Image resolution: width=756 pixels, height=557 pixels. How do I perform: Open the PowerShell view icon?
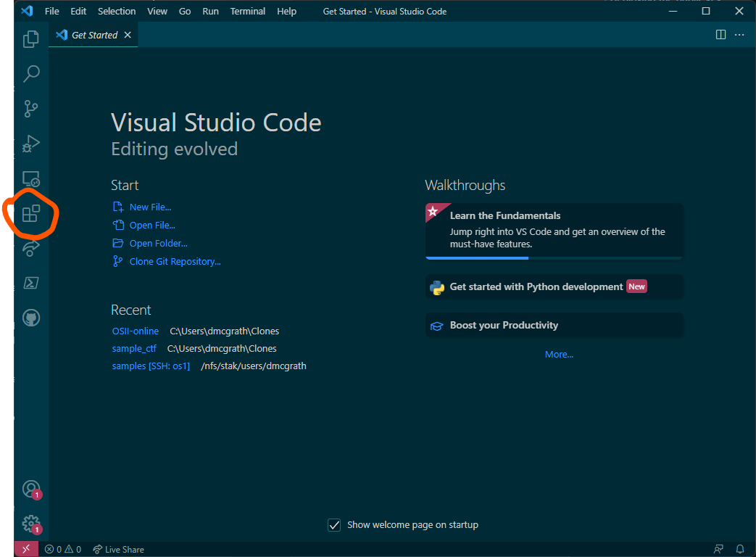point(31,283)
